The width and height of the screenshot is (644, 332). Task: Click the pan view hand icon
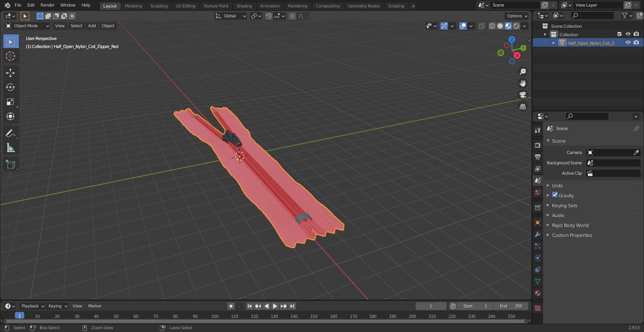(x=522, y=83)
